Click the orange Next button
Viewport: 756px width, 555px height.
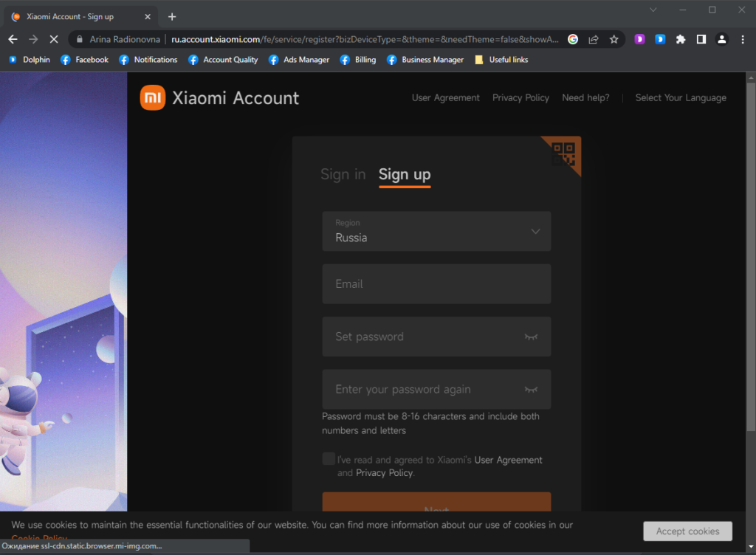[437, 502]
